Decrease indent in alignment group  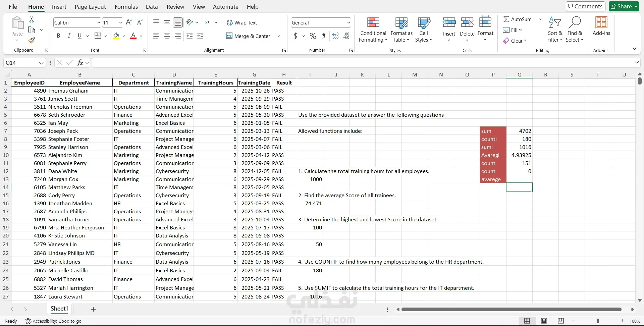(190, 36)
